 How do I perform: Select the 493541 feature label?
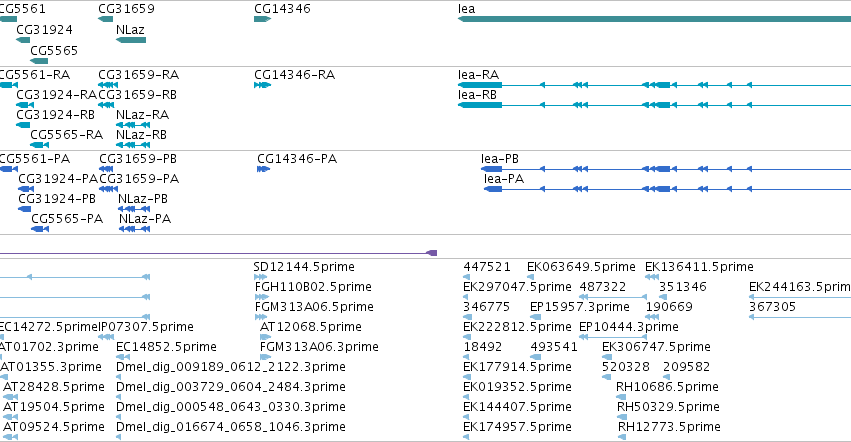point(554,347)
